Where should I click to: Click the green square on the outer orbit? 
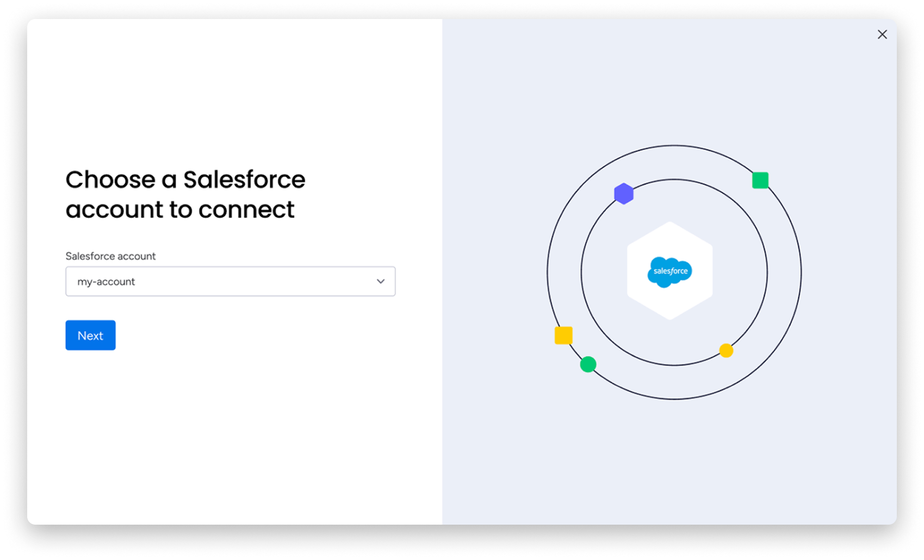point(760,180)
